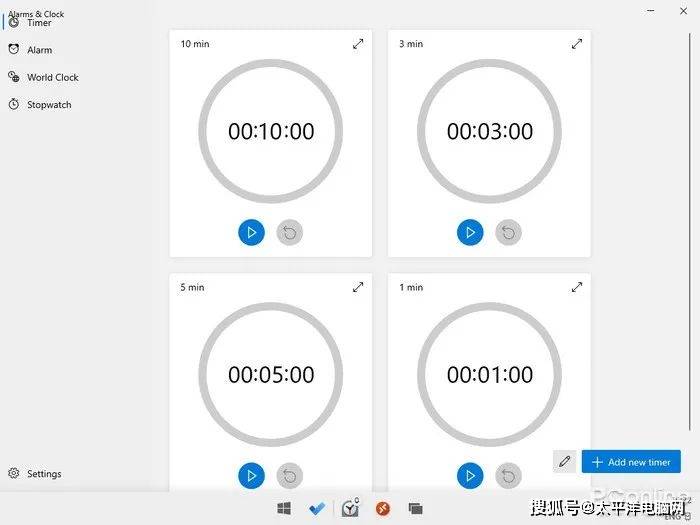Reset the 3 min timer
700x525 pixels.
click(508, 233)
